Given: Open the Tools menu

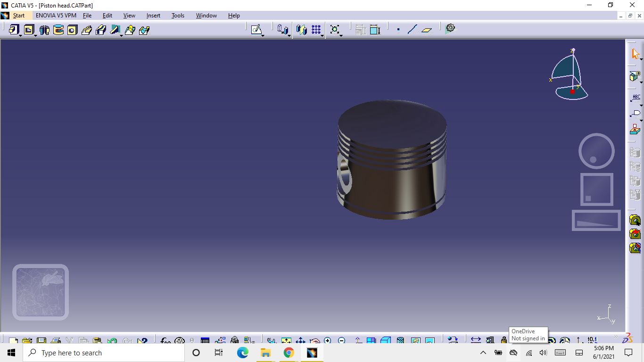Looking at the screenshot, I should 178,16.
